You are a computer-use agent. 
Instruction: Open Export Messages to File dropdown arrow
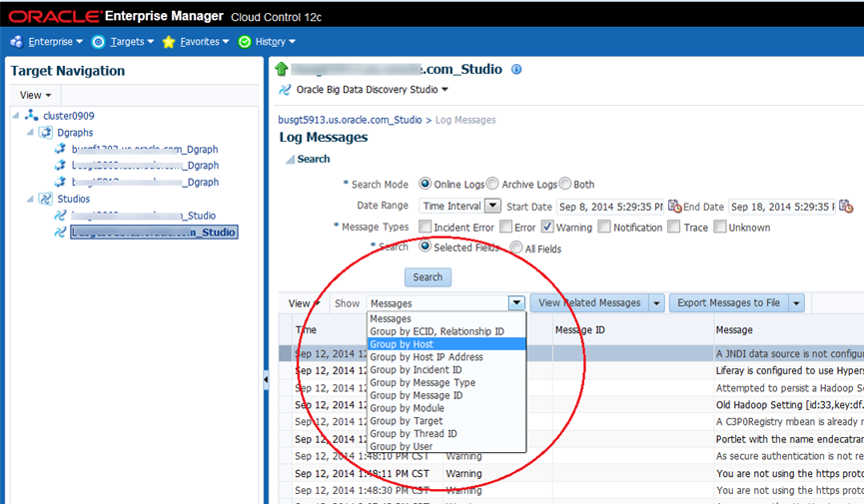[x=796, y=302]
